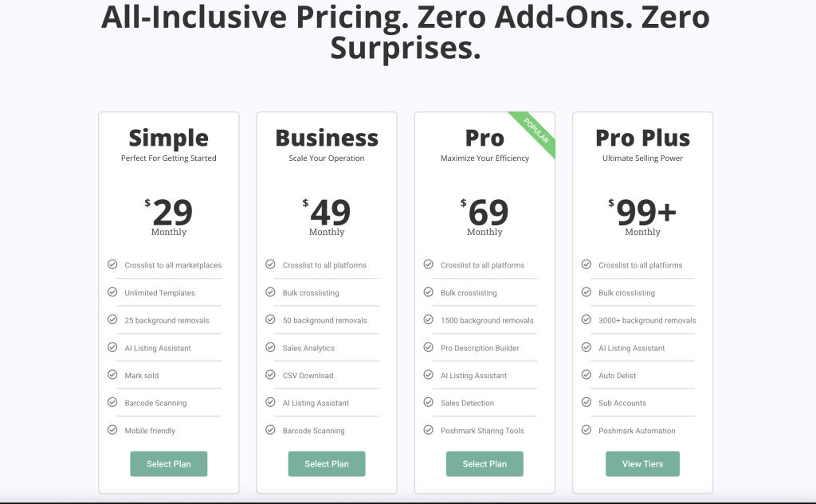Click the checkmark icon beside Unlimited Templates
The image size is (816, 504).
click(112, 292)
